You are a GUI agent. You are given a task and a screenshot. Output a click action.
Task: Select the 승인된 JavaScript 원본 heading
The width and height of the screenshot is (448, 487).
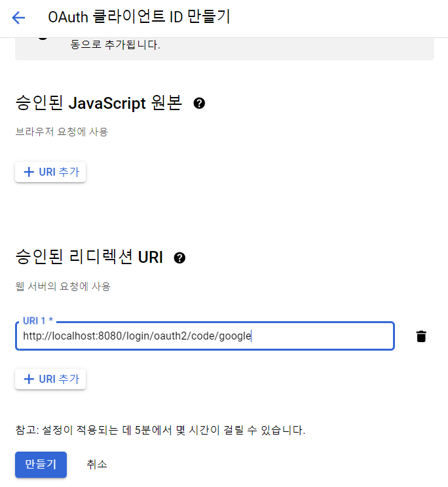98,103
